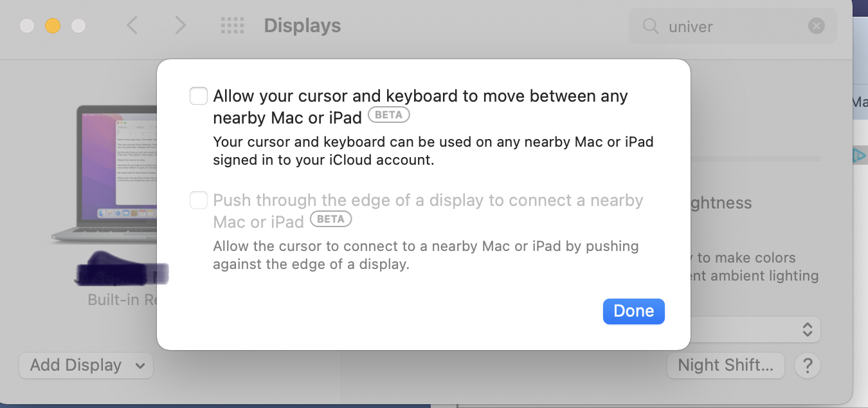Close the Displays preferences window
This screenshot has width=868, height=408.
[x=27, y=26]
